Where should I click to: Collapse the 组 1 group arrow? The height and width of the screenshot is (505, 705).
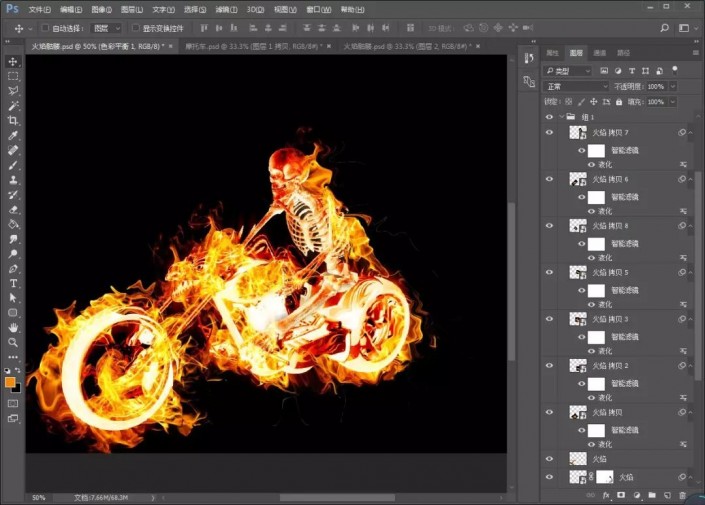coord(562,117)
